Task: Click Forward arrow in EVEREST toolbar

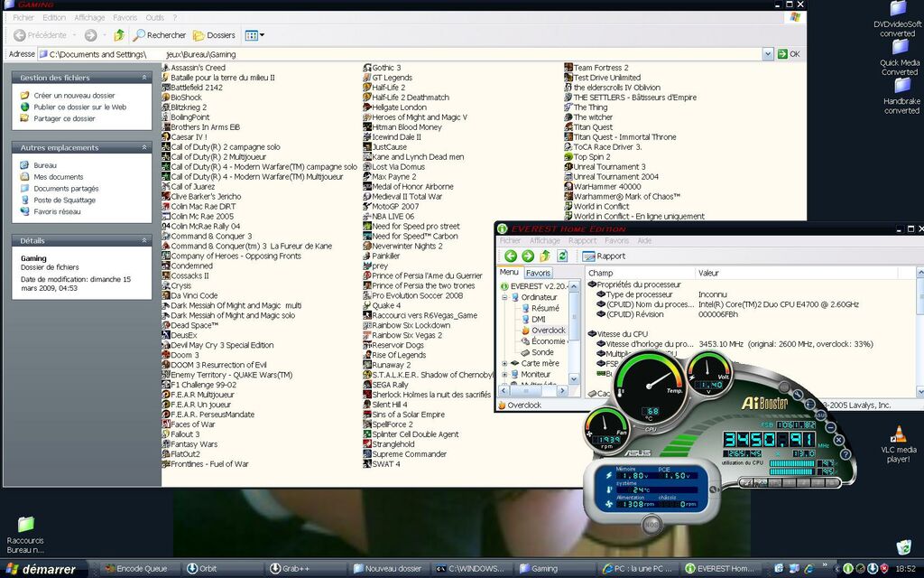Action: point(527,256)
